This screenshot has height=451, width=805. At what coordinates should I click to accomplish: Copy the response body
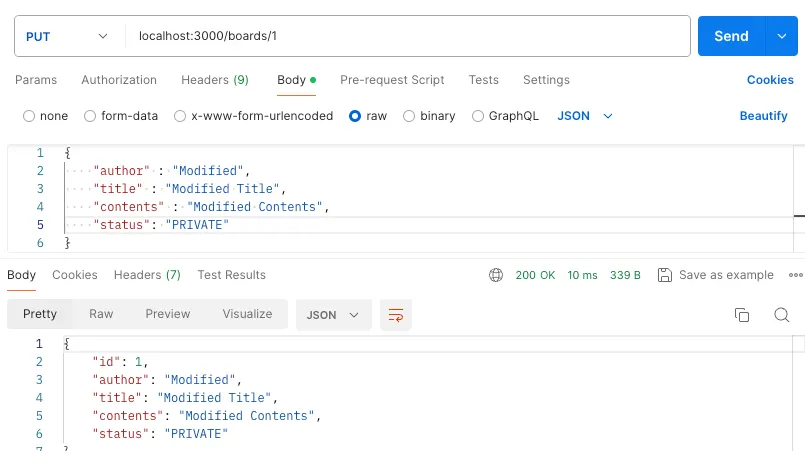(742, 315)
